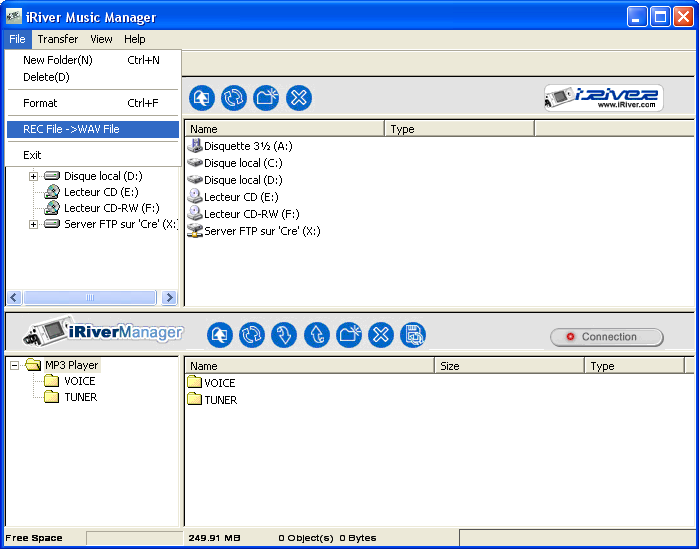Minimize the iRiver Music Manager window

coord(637,17)
